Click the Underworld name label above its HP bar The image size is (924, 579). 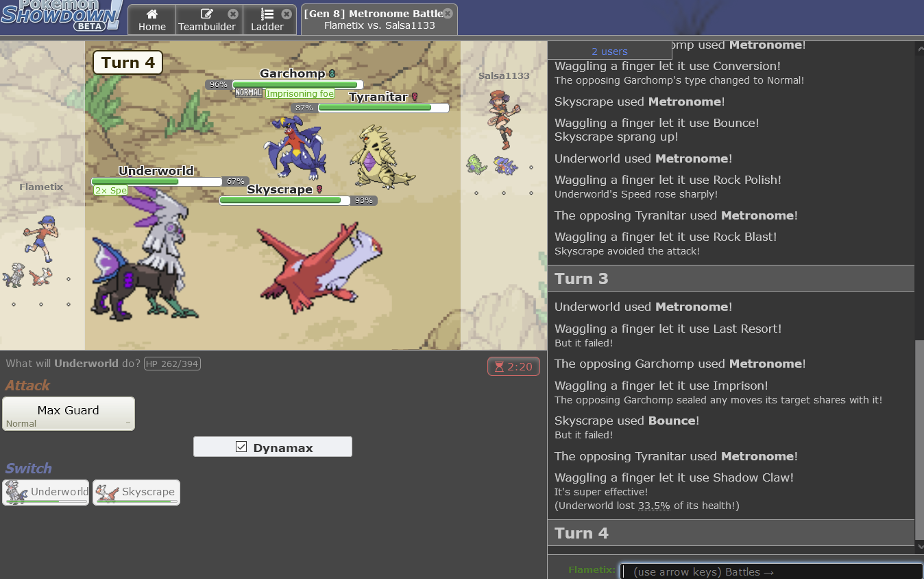(156, 171)
